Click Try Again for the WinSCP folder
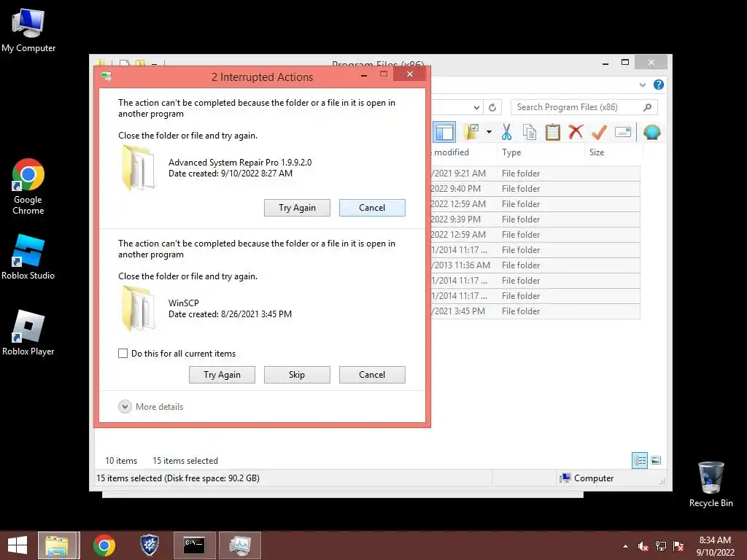The width and height of the screenshot is (747, 560). pyautogui.click(x=222, y=375)
